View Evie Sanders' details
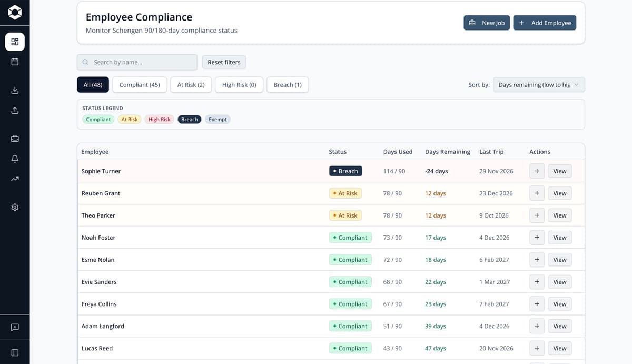Viewport: 632px width, 364px height. pos(560,282)
